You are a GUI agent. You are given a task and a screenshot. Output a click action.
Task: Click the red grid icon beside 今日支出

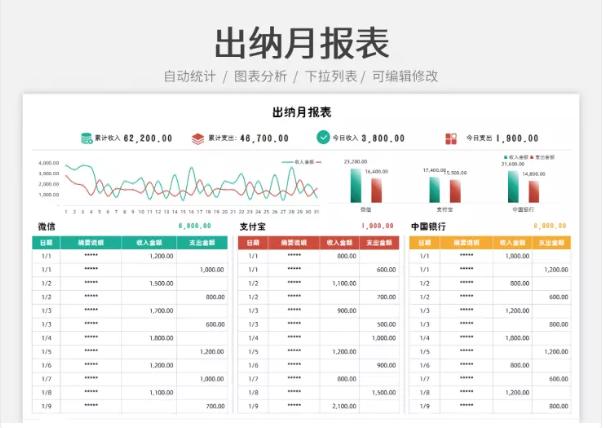(451, 138)
